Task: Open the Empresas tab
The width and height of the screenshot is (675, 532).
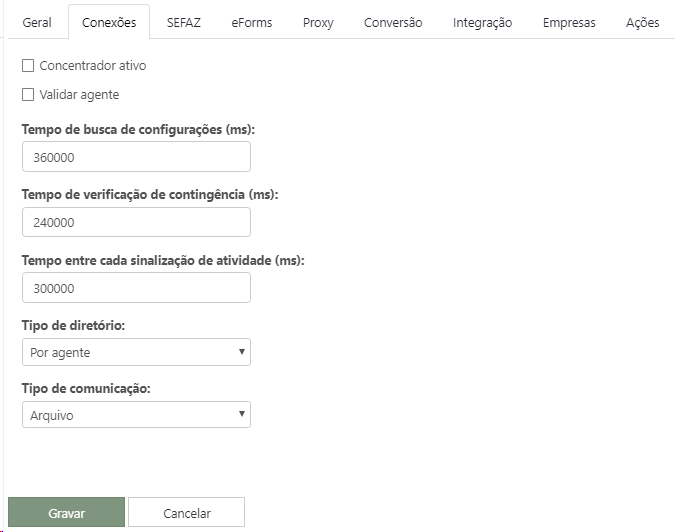Action: [x=569, y=22]
